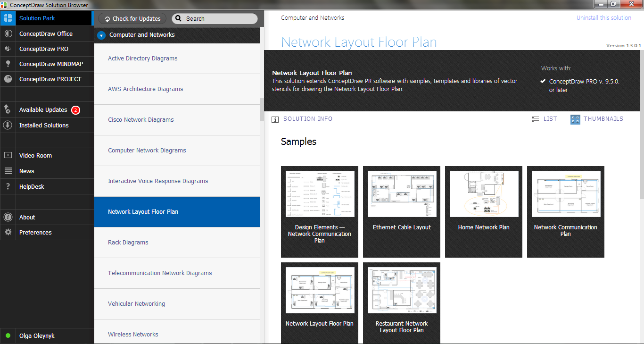Click the Solution Park icon
Viewport: 644px width, 344px height.
(x=8, y=18)
